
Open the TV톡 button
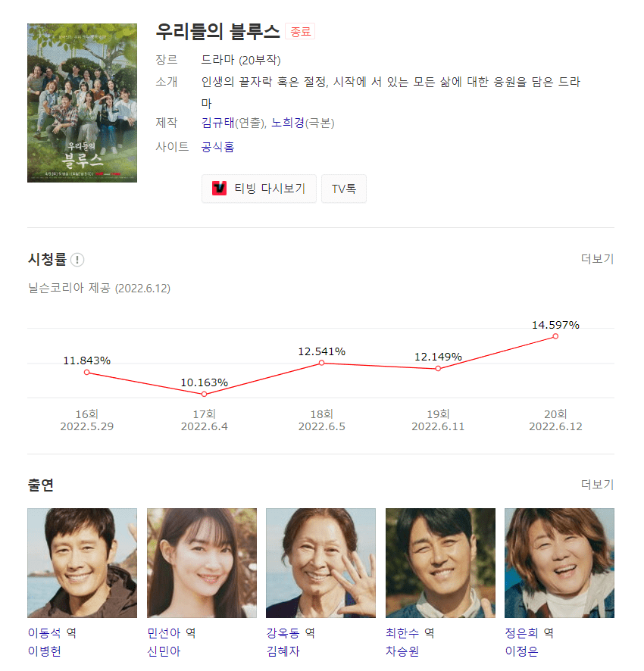click(x=344, y=189)
